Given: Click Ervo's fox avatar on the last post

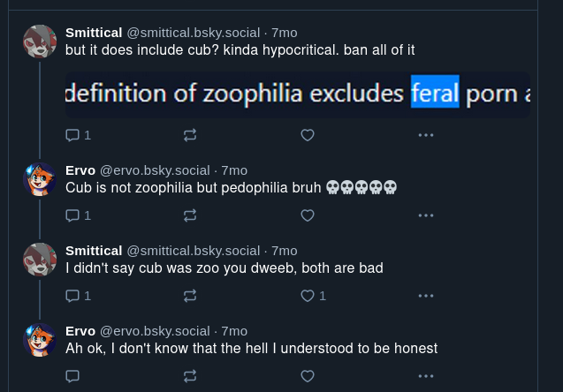Looking at the screenshot, I should point(40,340).
